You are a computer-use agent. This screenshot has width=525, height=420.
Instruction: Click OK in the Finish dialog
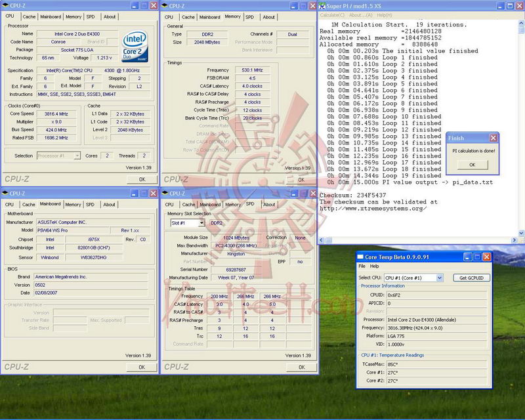tap(472, 165)
